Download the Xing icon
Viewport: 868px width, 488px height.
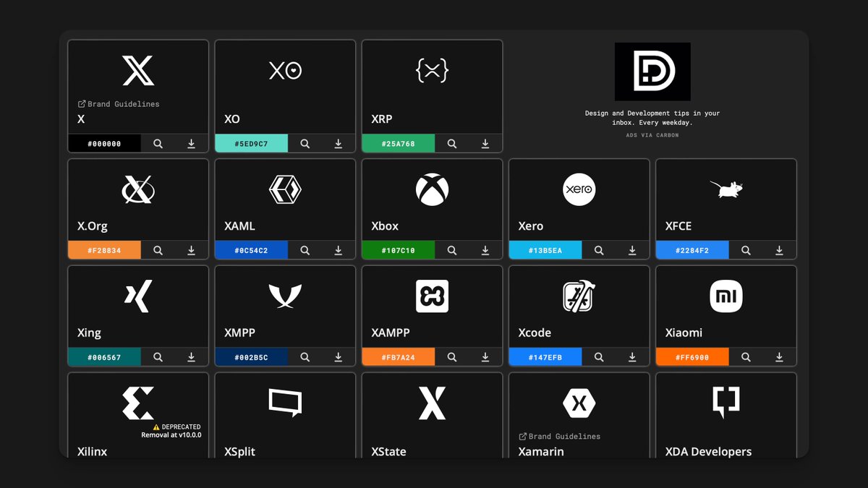click(192, 358)
